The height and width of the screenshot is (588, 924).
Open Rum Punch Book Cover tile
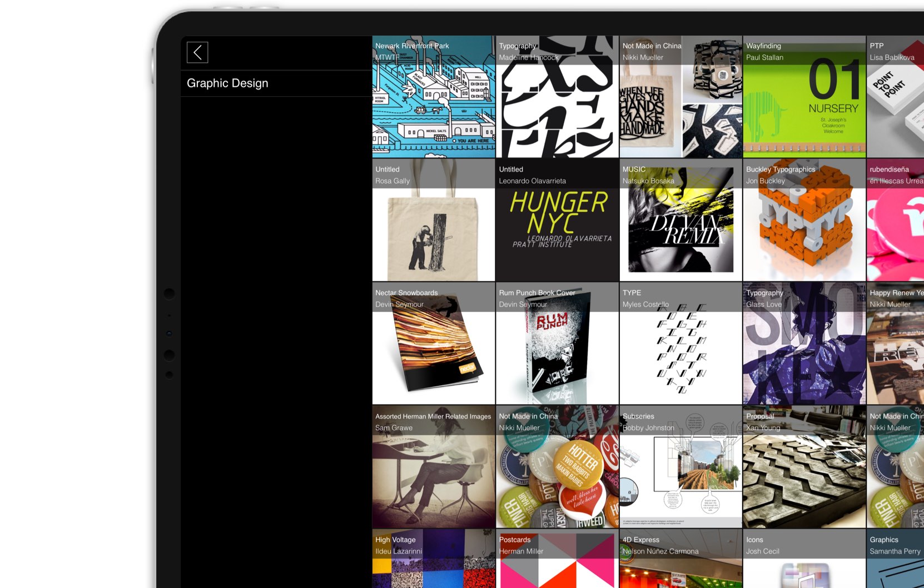(x=557, y=343)
